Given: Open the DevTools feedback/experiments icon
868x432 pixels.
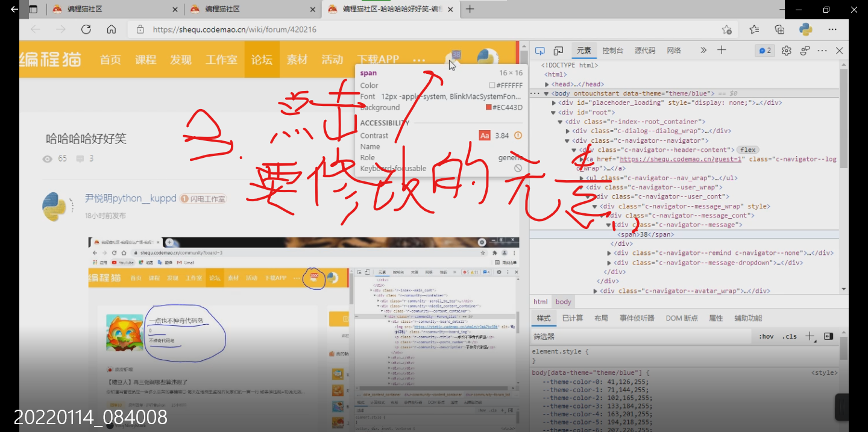Looking at the screenshot, I should click(805, 51).
